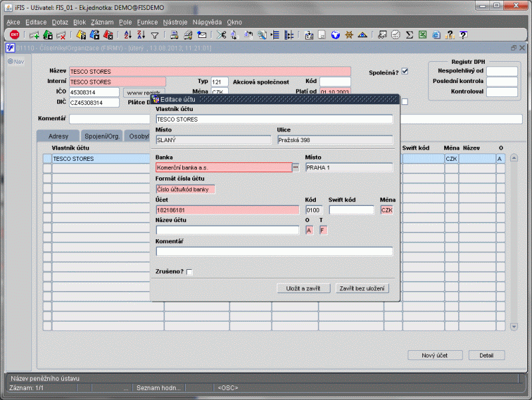Click the Banka field Komerční banka a.s.
The width and height of the screenshot is (532, 400).
[224, 167]
